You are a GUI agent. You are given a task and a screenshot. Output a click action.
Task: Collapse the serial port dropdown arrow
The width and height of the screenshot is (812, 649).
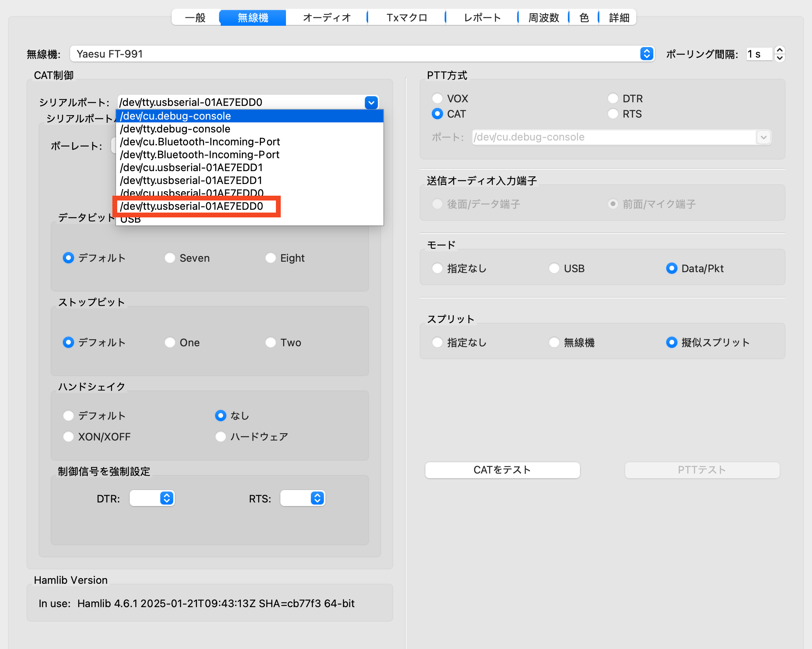(x=371, y=102)
